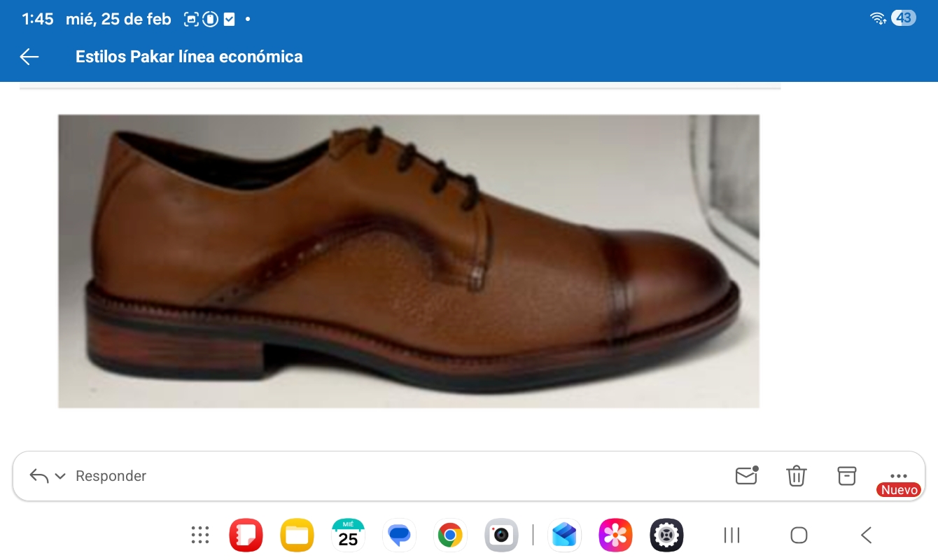Launch the Messages chat app
This screenshot has height=560, width=938.
point(399,535)
